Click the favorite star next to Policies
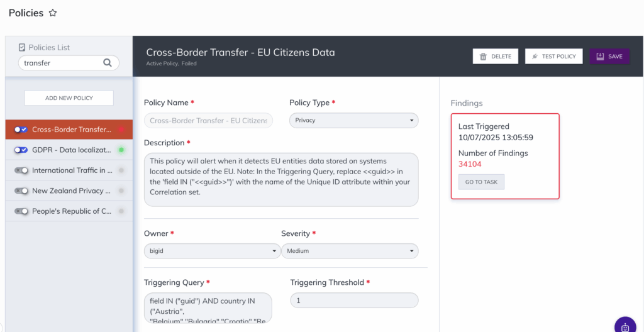 pos(53,13)
